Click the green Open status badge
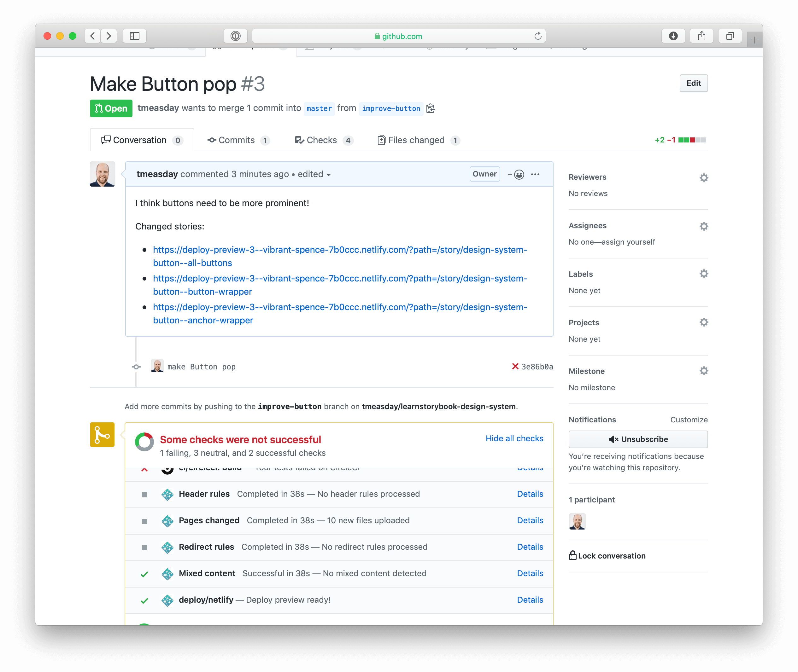The image size is (798, 672). [111, 108]
